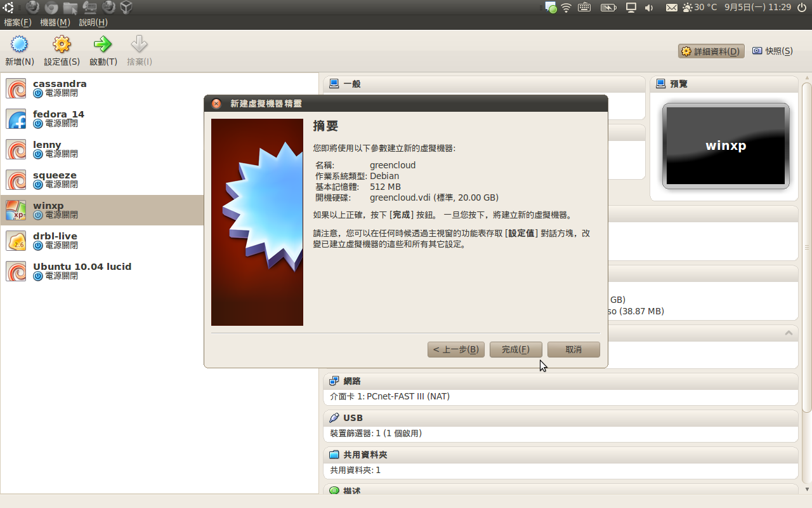This screenshot has height=508, width=812.
Task: Click the 介面卡 1: PCnet-FAST III (NAT) line
Action: 390,396
